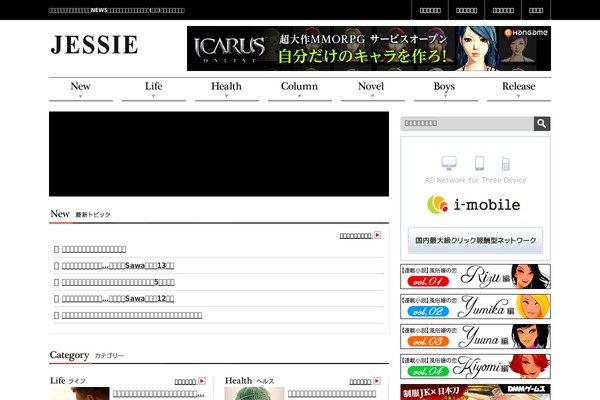Image resolution: width=600 pixels, height=400 pixels.
Task: Click the search magnifier button
Action: [542, 123]
